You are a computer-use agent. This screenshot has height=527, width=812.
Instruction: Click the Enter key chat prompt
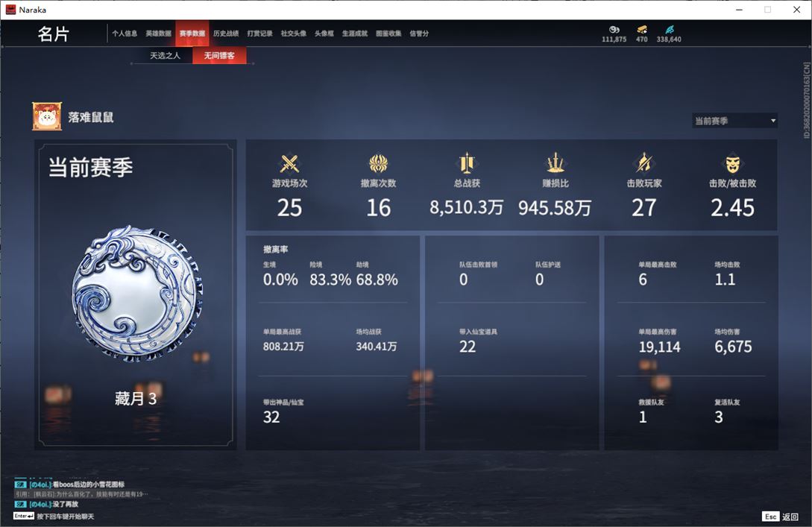point(54,516)
